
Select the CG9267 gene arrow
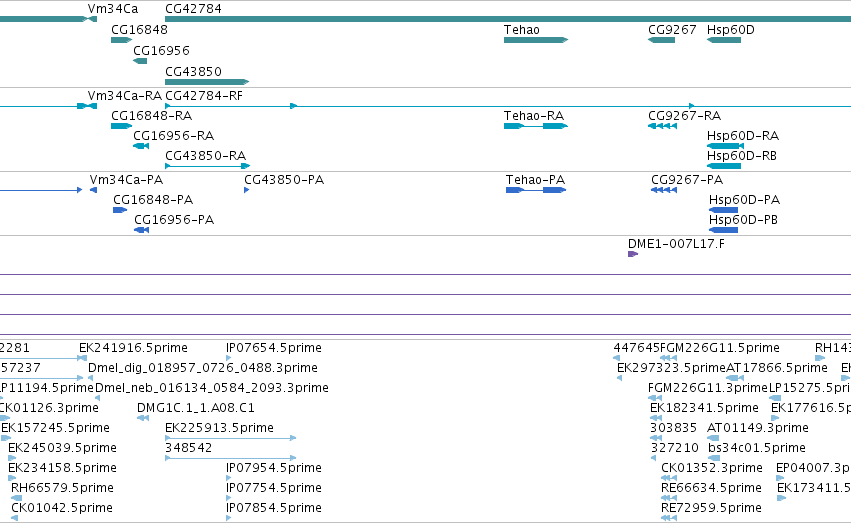pos(662,40)
